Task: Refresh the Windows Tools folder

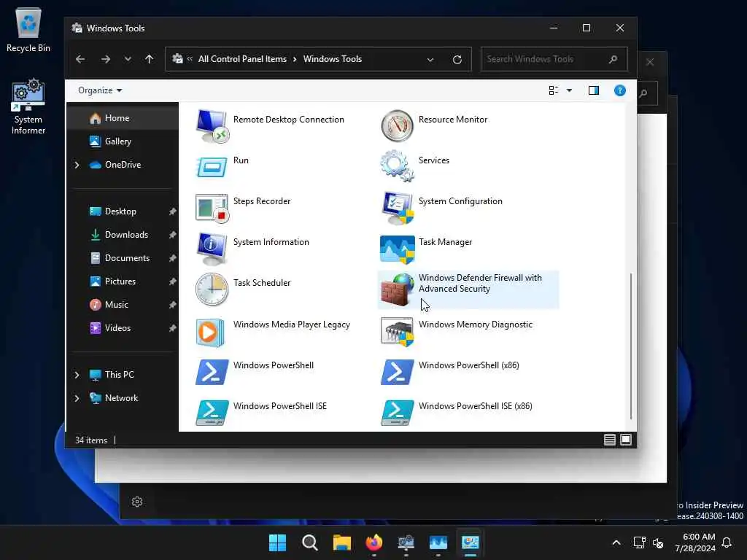Action: coord(457,60)
